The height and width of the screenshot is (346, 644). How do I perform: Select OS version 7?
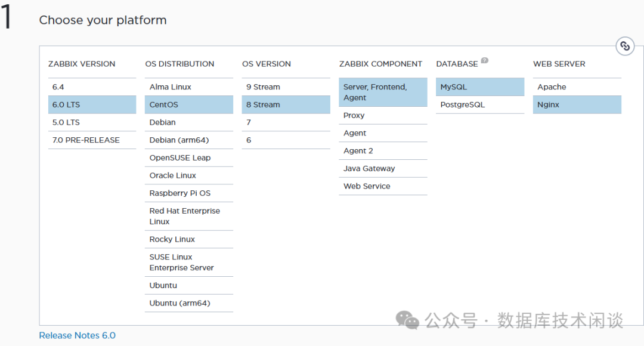pyautogui.click(x=286, y=122)
